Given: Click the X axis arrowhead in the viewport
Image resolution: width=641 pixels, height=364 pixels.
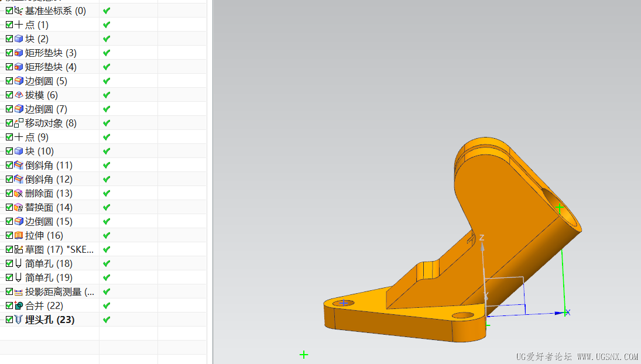Looking at the screenshot, I should [x=560, y=313].
